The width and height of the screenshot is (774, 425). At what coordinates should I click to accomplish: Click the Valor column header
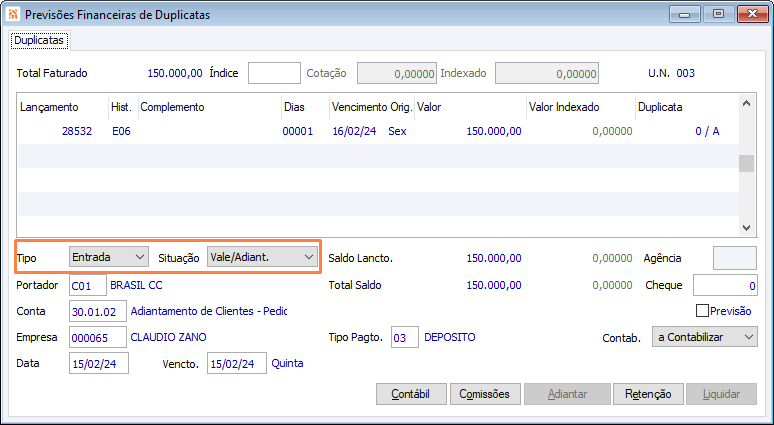click(x=470, y=107)
